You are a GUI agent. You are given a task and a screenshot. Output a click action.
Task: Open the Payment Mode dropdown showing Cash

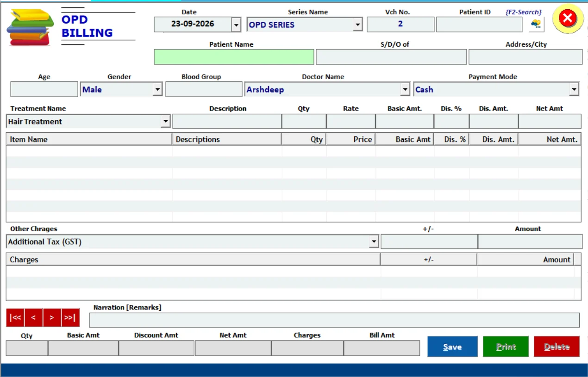pyautogui.click(x=574, y=89)
